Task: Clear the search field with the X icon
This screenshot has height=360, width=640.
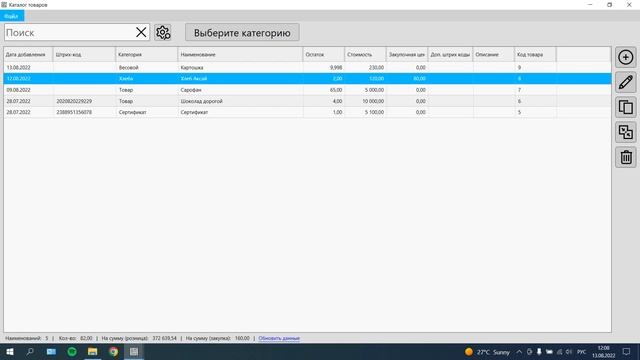Action: coord(141,32)
